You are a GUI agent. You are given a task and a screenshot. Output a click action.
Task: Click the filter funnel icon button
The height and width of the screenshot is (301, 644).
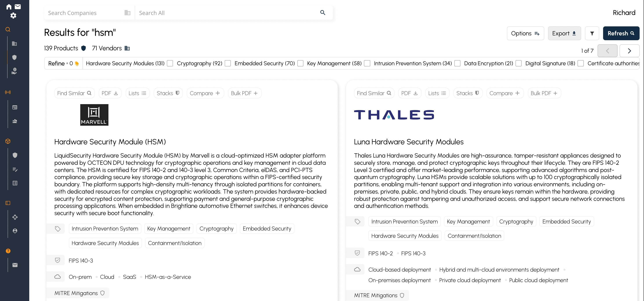(592, 33)
